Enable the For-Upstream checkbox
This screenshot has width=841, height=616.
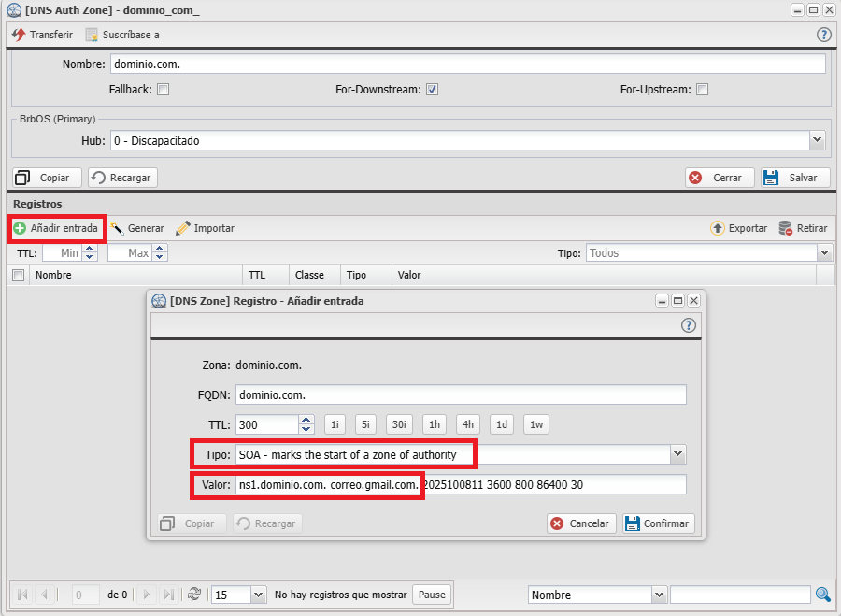(702, 90)
